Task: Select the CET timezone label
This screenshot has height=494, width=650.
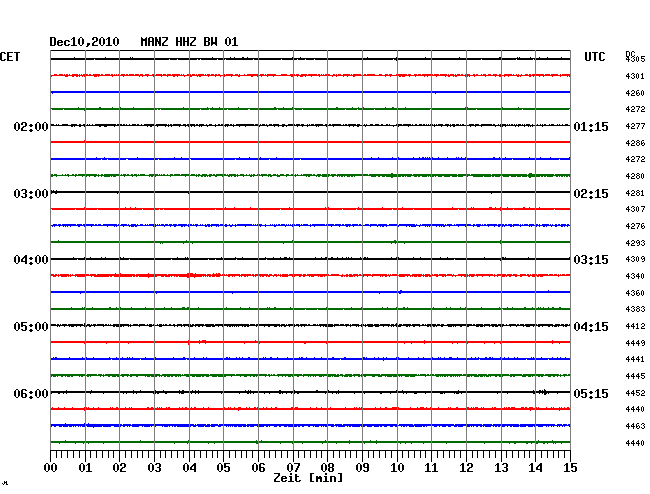Action: coord(10,58)
